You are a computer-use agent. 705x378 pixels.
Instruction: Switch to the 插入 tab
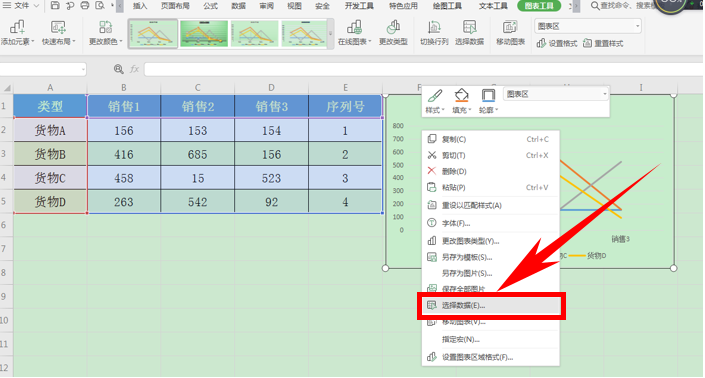point(140,6)
